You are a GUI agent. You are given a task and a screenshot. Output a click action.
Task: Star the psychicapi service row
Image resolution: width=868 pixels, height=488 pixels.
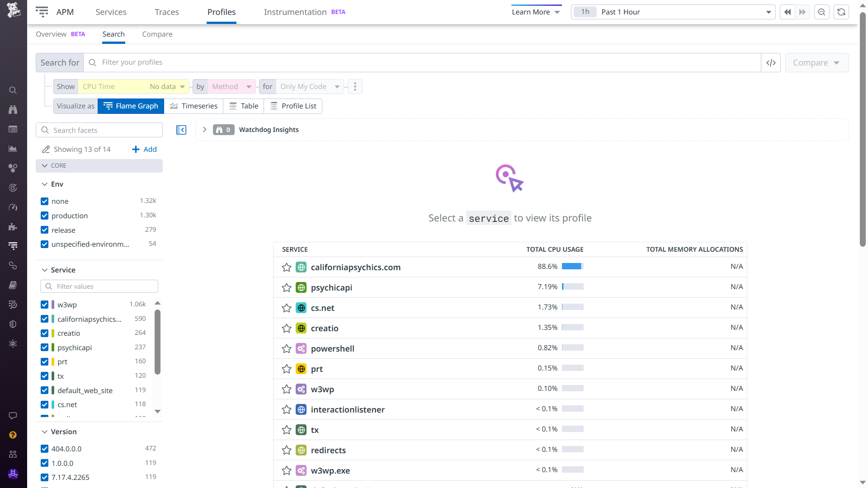click(x=287, y=288)
